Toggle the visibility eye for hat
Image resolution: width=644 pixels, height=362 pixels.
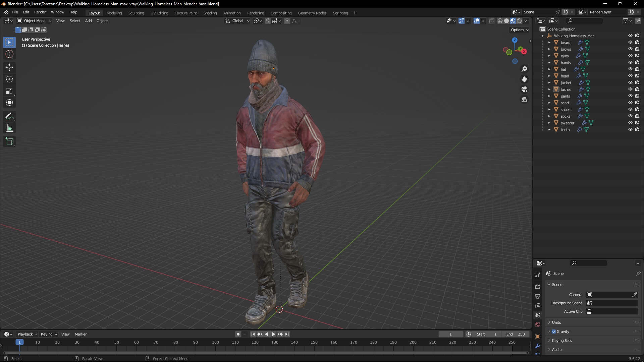630,69
